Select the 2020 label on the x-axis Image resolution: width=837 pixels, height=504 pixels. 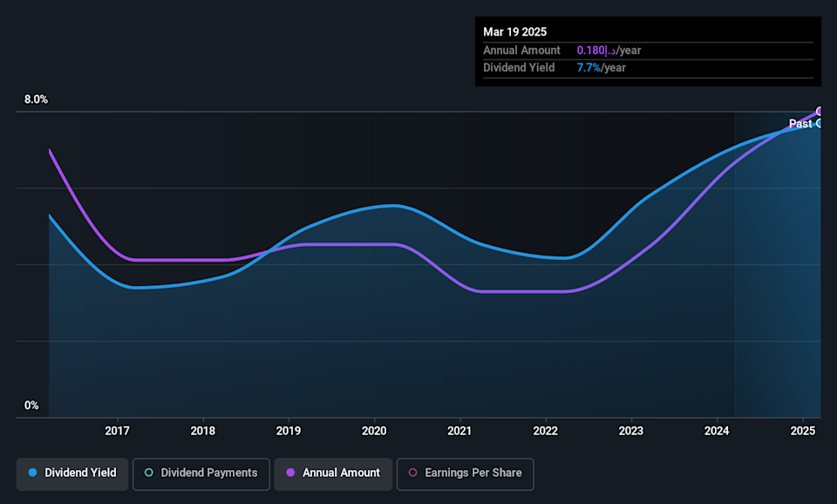tap(374, 431)
